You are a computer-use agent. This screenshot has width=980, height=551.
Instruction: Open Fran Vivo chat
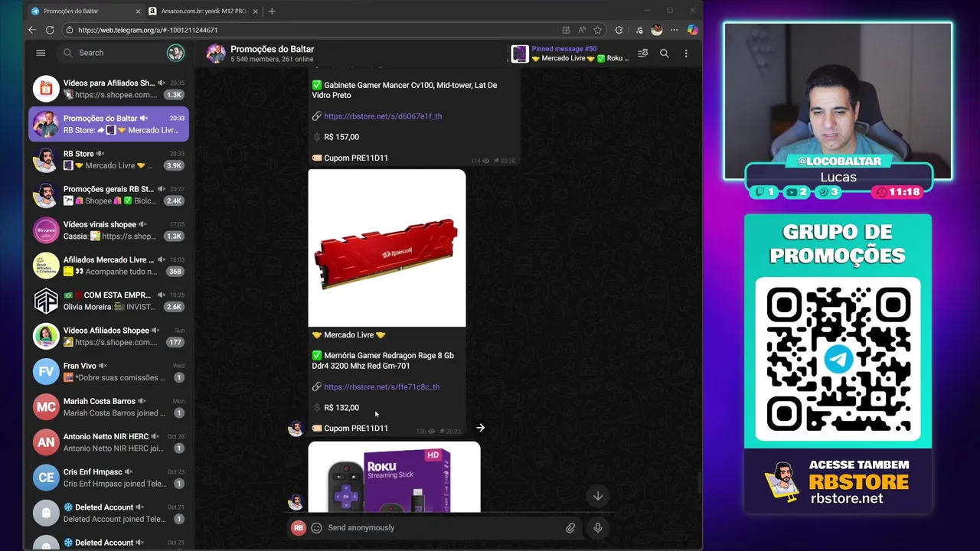click(x=109, y=371)
